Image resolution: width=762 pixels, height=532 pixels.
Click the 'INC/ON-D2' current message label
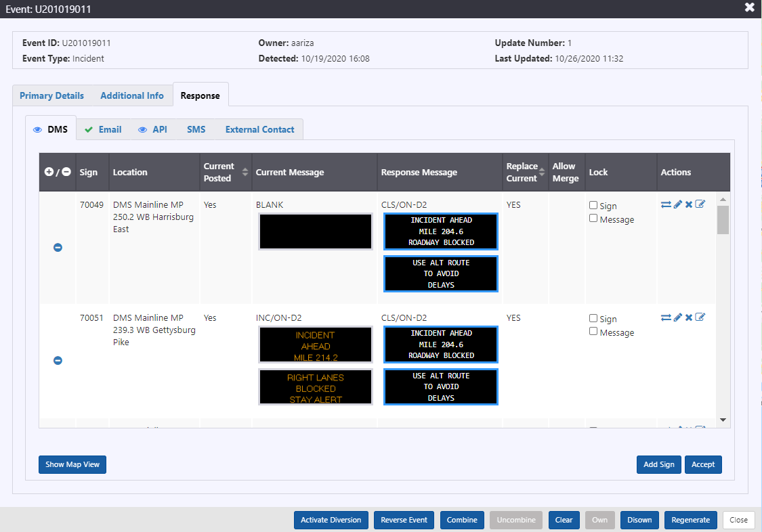(279, 318)
